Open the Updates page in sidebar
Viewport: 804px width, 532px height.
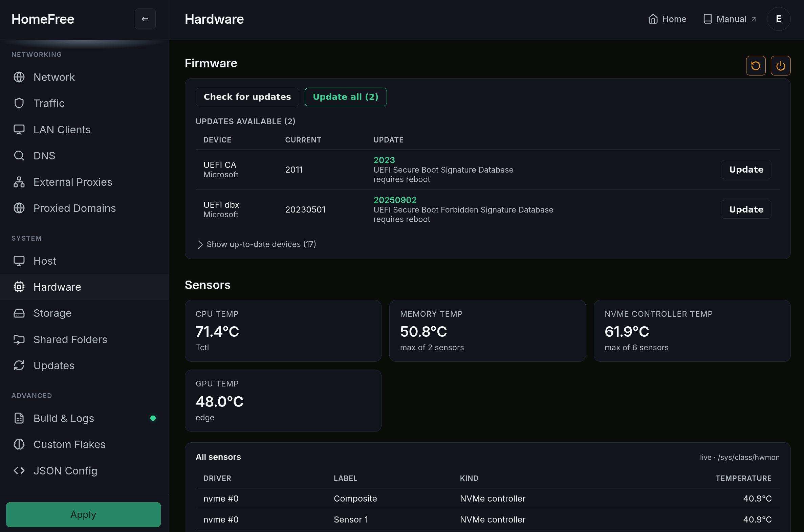click(84, 365)
